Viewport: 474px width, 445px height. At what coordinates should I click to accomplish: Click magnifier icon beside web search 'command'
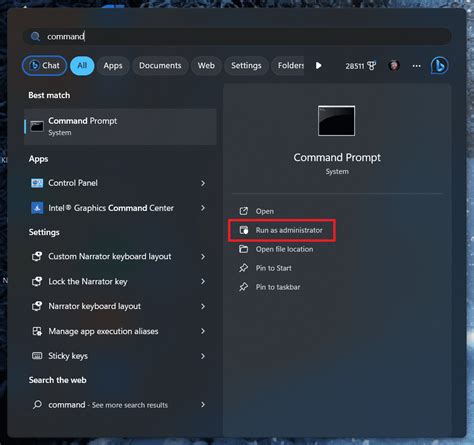[37, 405]
